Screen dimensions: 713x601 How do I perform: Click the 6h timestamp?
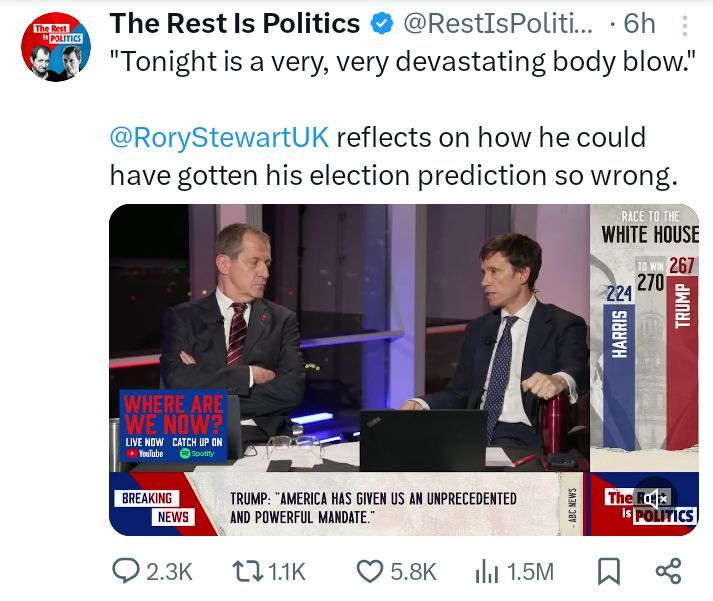638,24
